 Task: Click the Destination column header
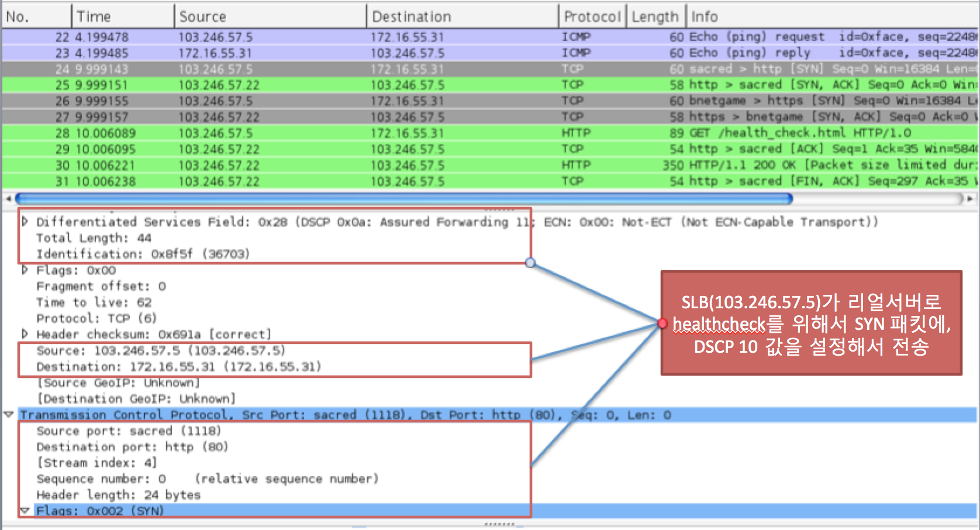pyautogui.click(x=463, y=16)
